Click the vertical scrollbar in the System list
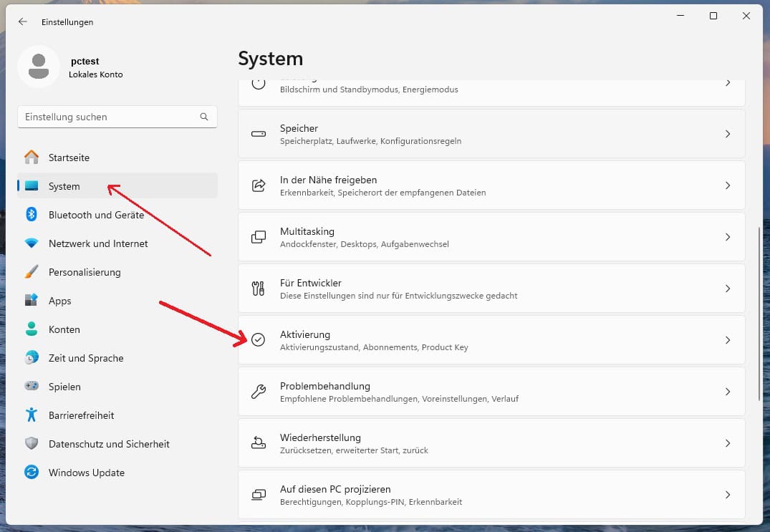The image size is (770, 532). pos(759,314)
